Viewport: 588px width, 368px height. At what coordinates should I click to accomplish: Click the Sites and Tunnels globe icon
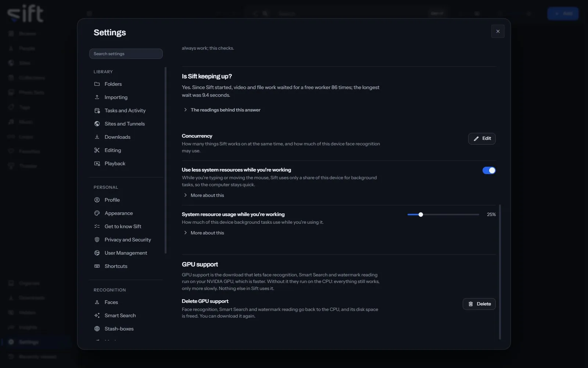tap(97, 124)
